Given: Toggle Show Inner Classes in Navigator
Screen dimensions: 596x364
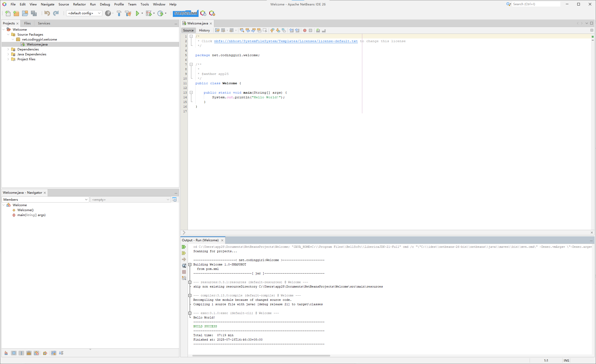Looking at the screenshot, I should [36, 353].
